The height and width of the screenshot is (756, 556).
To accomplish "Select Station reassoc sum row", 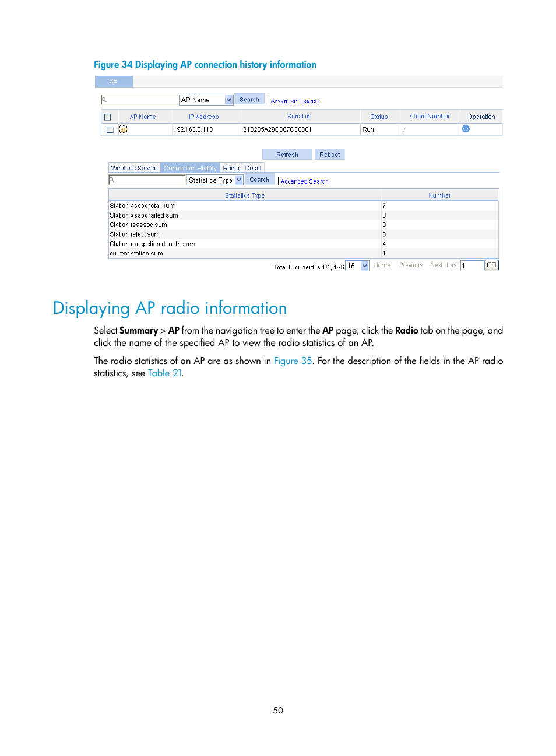I will 304,225.
